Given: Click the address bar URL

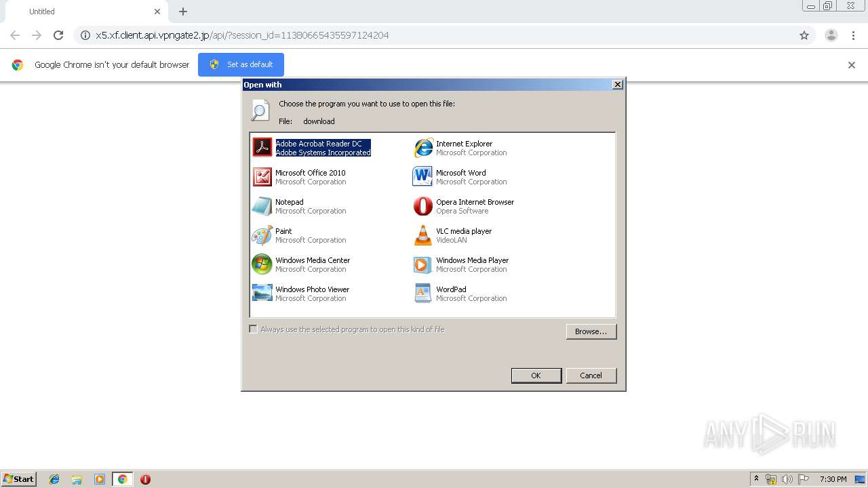Looking at the screenshot, I should (x=242, y=35).
